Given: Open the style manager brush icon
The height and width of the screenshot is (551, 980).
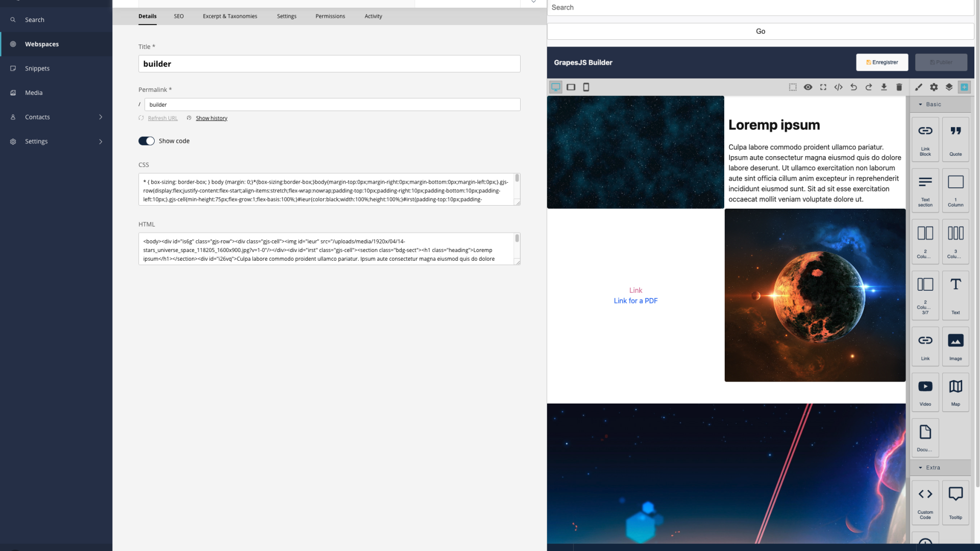Looking at the screenshot, I should pos(919,87).
